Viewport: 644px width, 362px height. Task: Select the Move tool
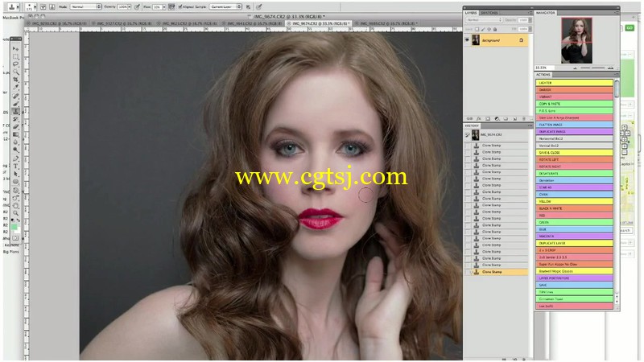[16, 49]
